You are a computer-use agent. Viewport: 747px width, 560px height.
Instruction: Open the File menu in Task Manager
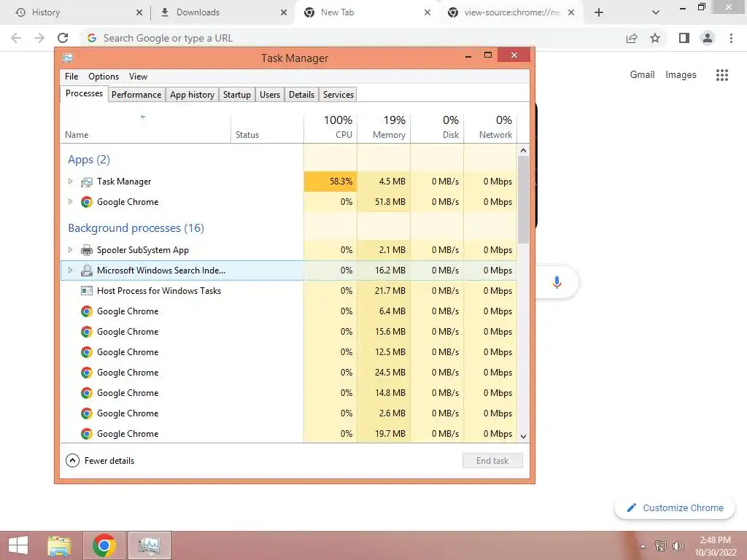point(71,77)
